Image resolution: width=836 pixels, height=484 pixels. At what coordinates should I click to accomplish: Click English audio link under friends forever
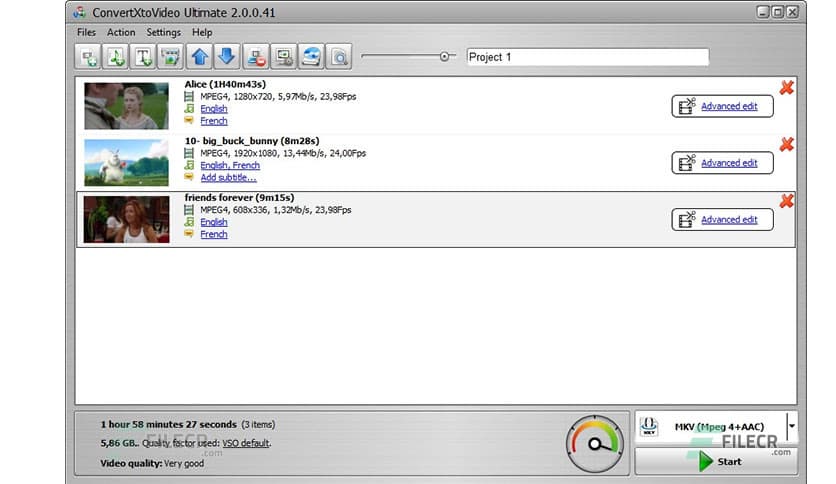click(x=214, y=222)
